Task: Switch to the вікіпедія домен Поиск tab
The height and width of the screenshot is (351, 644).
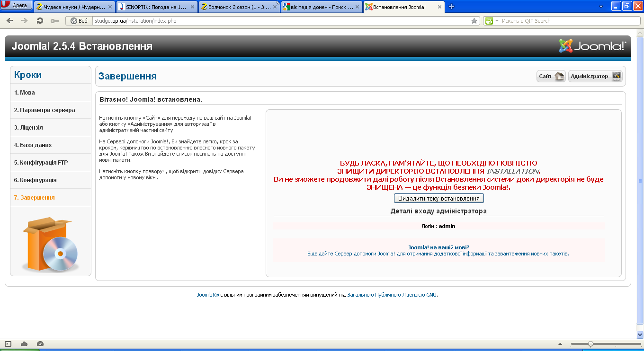Action: (x=321, y=7)
